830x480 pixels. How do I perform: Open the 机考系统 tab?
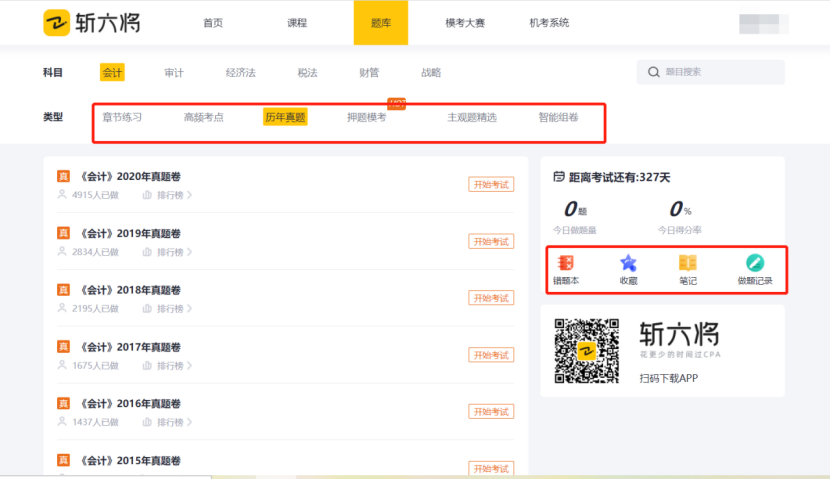point(549,23)
